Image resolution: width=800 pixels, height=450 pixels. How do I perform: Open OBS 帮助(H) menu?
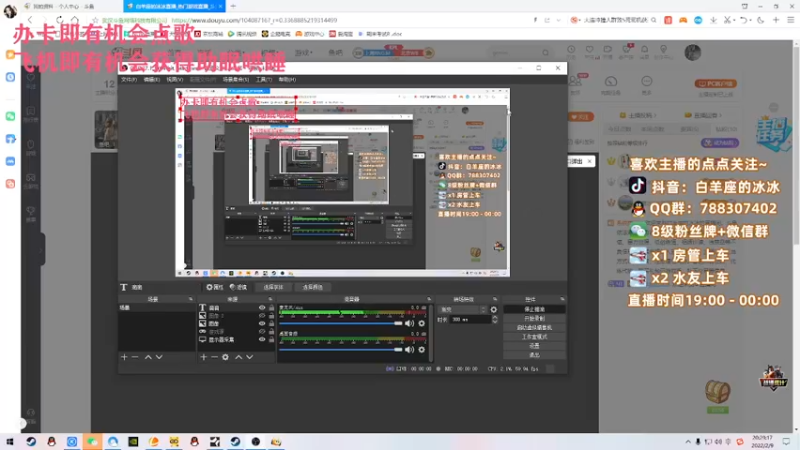point(287,80)
